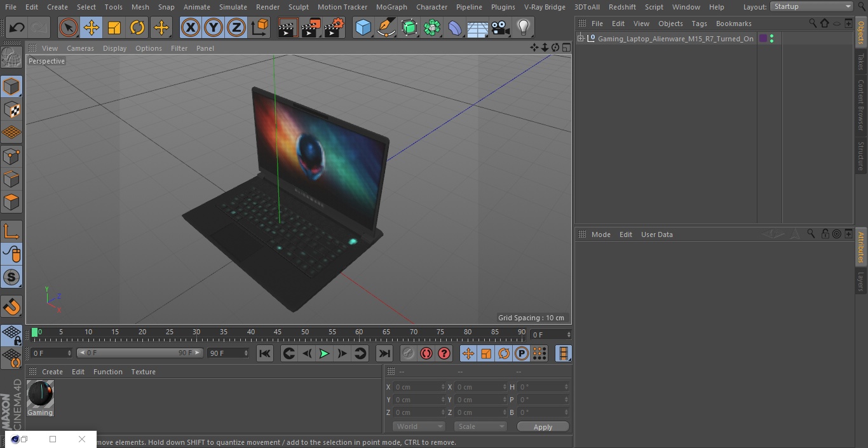This screenshot has width=868, height=448.
Task: Open the MoGraph menu
Action: (391, 6)
